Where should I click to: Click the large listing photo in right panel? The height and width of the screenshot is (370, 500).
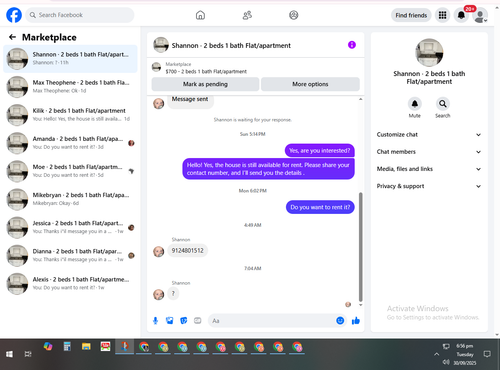(x=429, y=53)
